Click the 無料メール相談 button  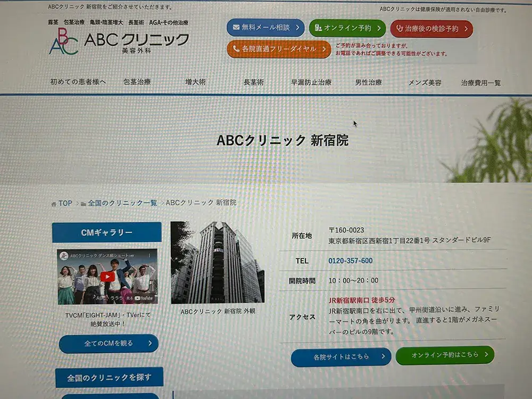click(265, 28)
